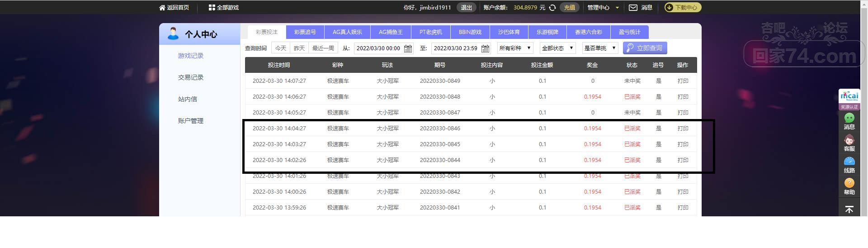Open the 全部状态 status dropdown
868x248 pixels.
558,48
